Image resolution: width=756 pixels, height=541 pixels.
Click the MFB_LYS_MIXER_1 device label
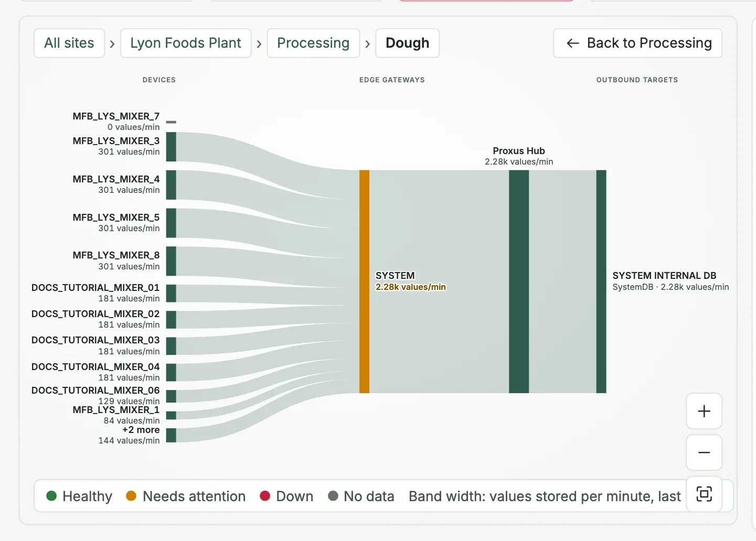[x=116, y=410]
